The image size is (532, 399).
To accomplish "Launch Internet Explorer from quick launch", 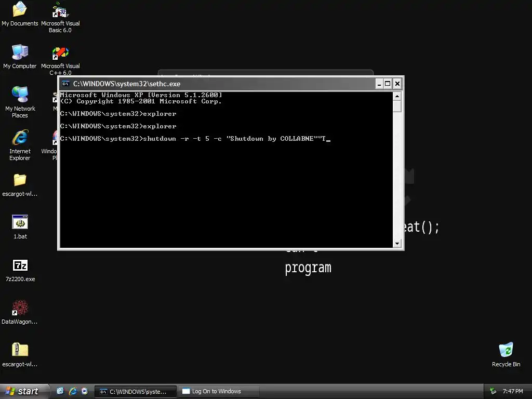I will pos(73,391).
